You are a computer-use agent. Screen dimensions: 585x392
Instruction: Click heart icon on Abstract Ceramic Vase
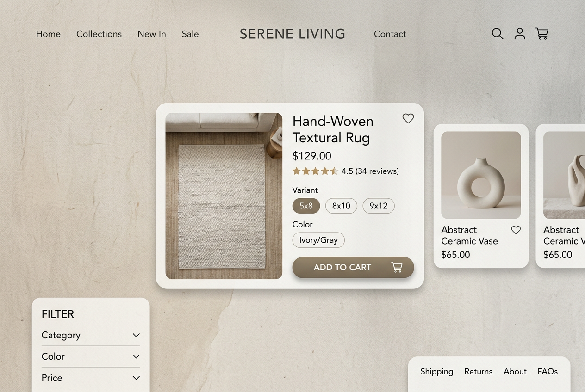click(x=516, y=230)
